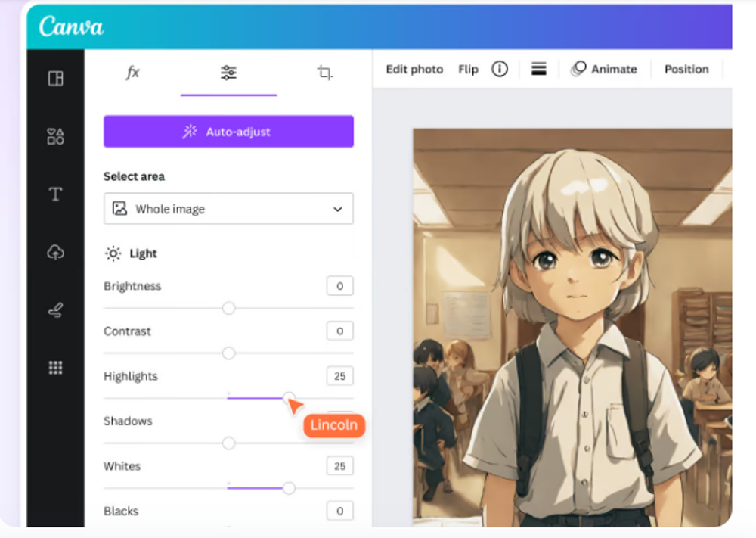The height and width of the screenshot is (538, 756).
Task: Open the Uploads panel via the cloud icon
Action: (54, 252)
